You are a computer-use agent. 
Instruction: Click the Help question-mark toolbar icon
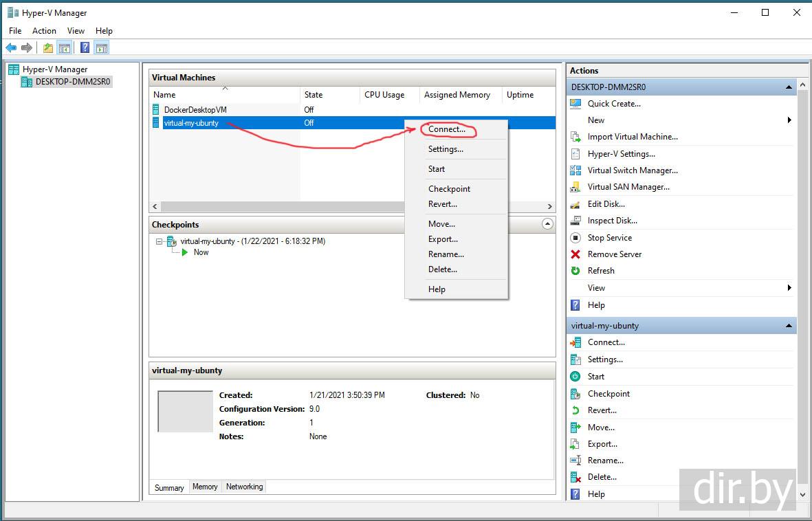85,47
